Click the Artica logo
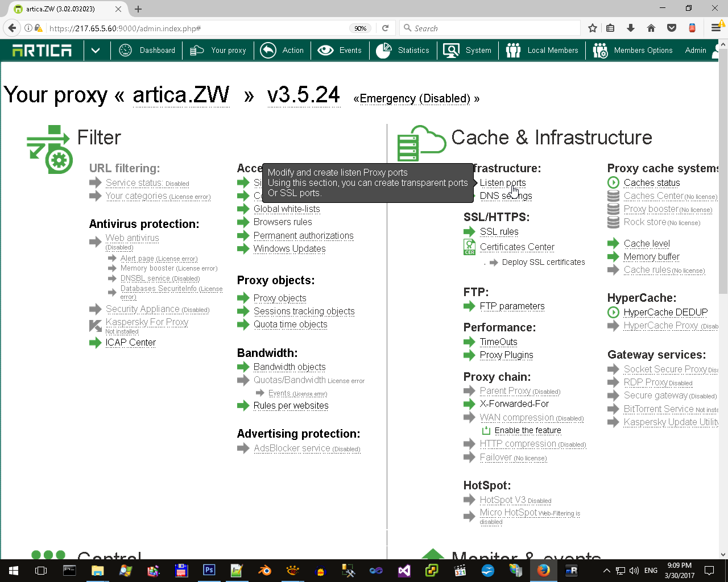Image resolution: width=728 pixels, height=582 pixels. pos(42,51)
